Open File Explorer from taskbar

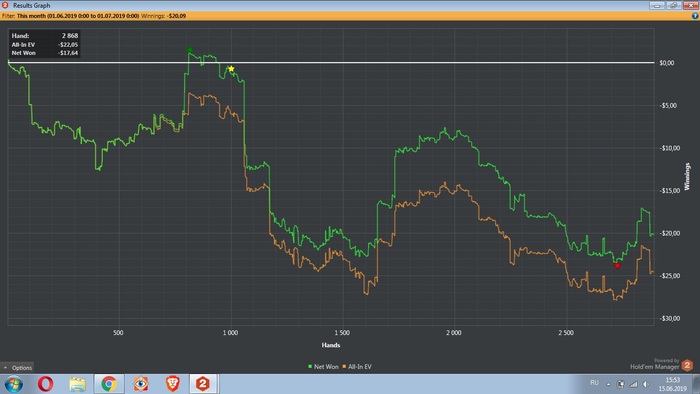pyautogui.click(x=77, y=384)
